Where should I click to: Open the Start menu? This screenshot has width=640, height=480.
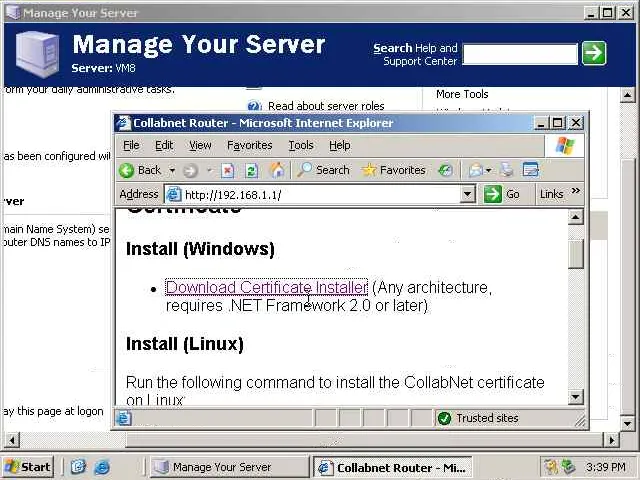pyautogui.click(x=28, y=467)
